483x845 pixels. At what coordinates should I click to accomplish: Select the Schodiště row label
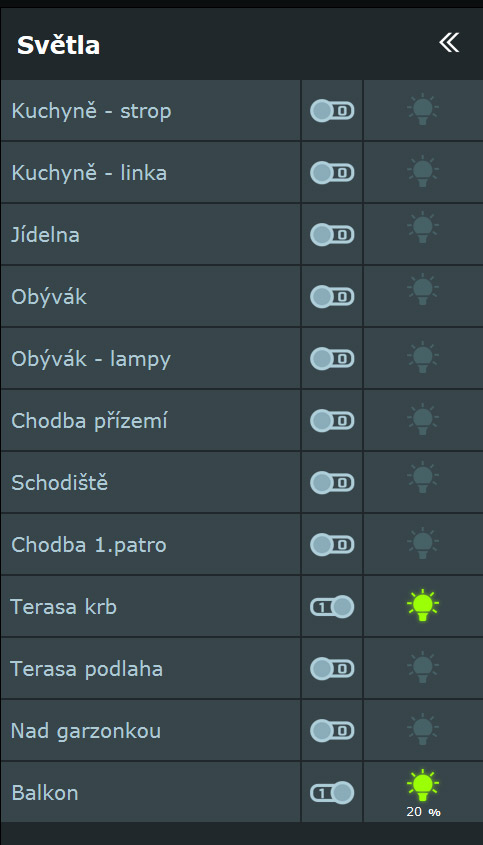click(59, 483)
